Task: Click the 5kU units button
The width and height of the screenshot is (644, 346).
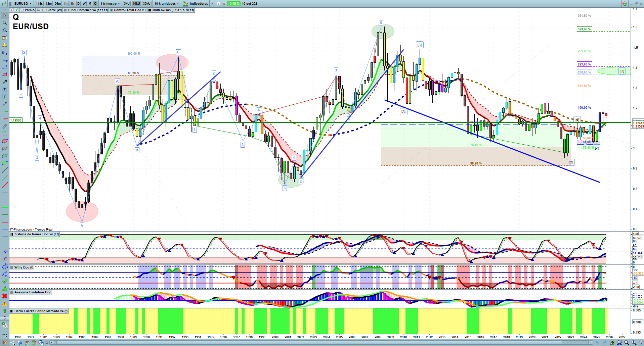Action: tap(127, 4)
